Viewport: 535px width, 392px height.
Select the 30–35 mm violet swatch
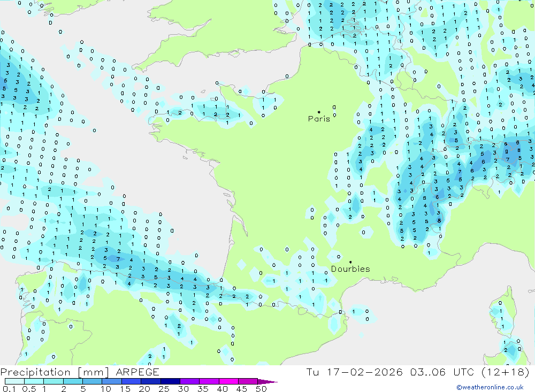coord(190,381)
